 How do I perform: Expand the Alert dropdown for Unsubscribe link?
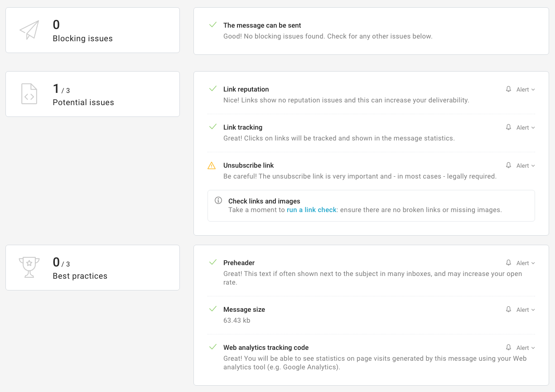tap(526, 166)
